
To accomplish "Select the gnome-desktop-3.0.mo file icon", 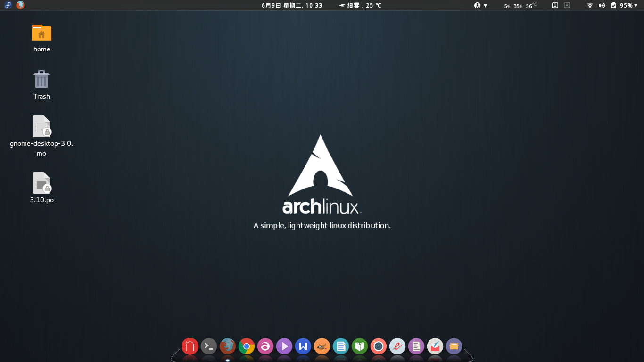I will pyautogui.click(x=41, y=126).
